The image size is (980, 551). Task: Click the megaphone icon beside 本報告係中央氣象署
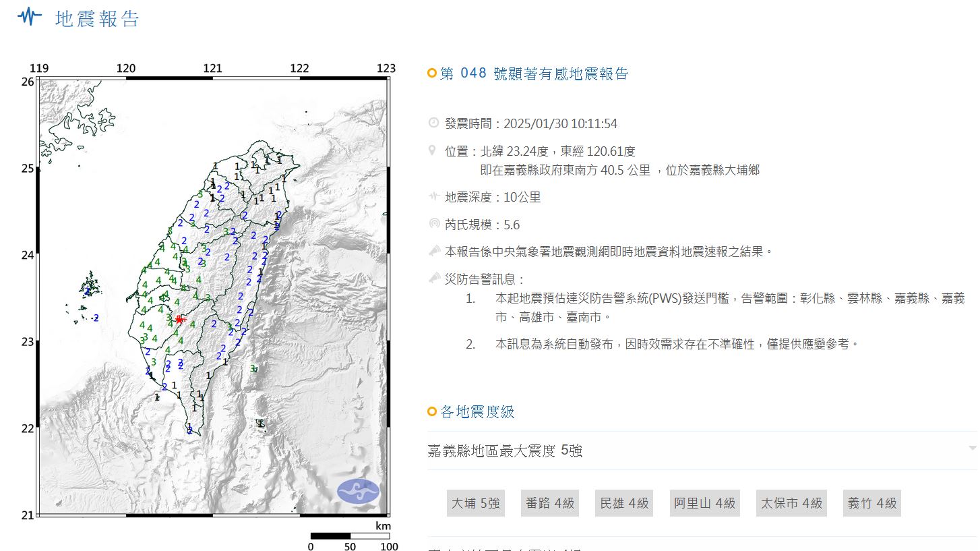pyautogui.click(x=433, y=251)
